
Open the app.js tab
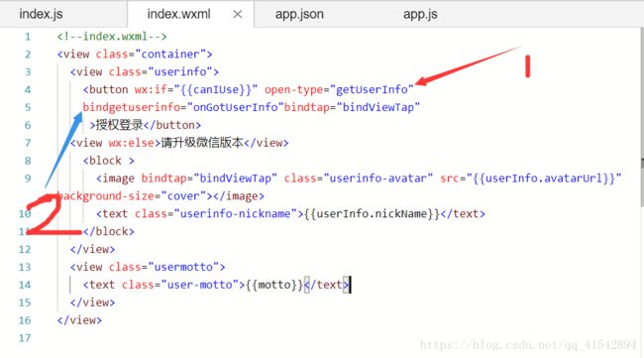[420, 14]
